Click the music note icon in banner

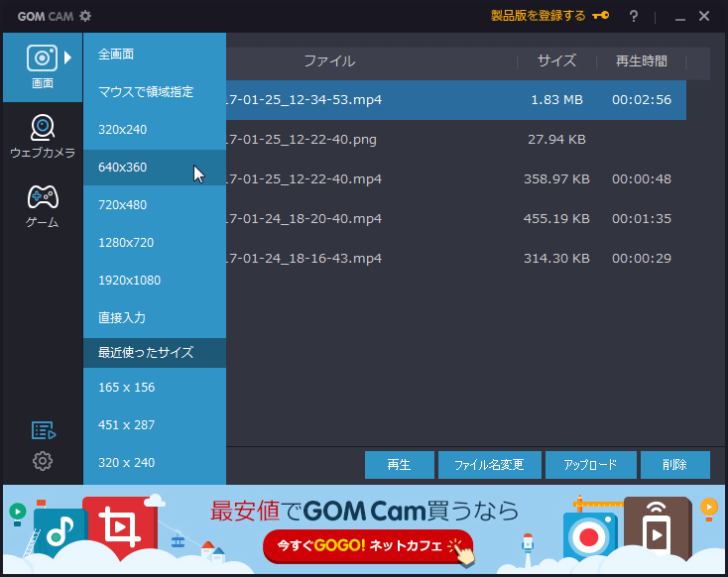[x=61, y=533]
